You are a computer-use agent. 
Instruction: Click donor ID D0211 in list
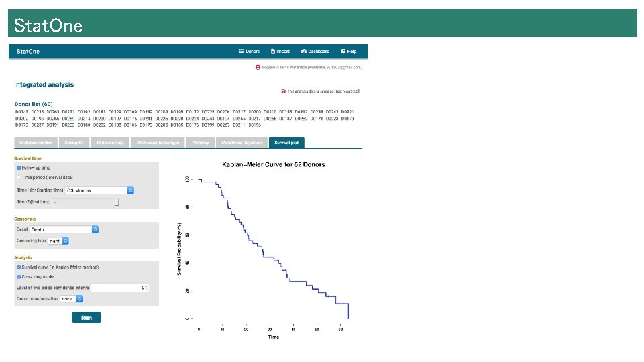(239, 125)
